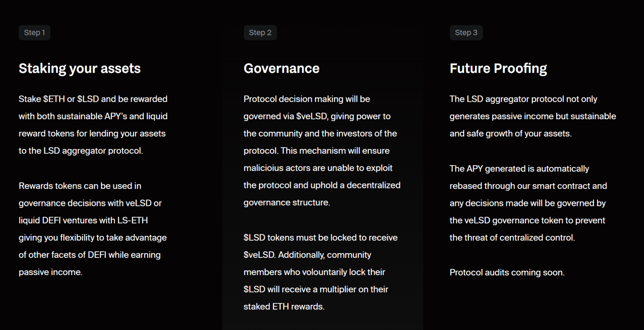Click "the threat of centralized control." line

coord(512,238)
